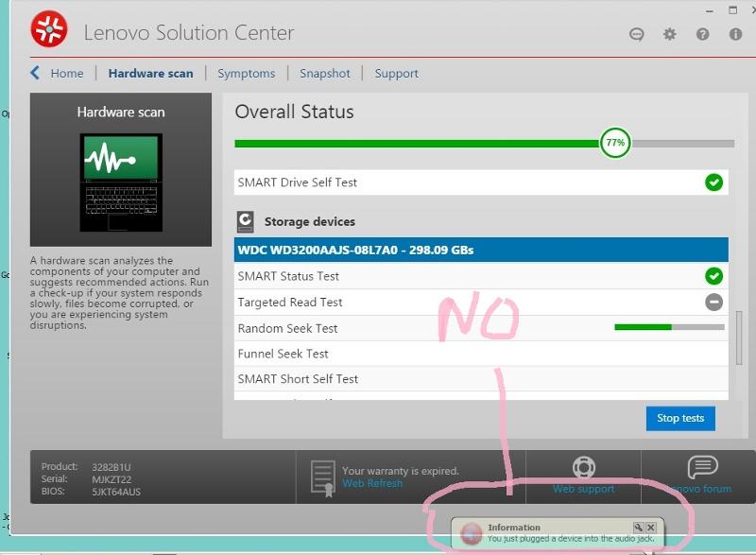Click the Lenovo forum speech bubble icon

pos(703,467)
